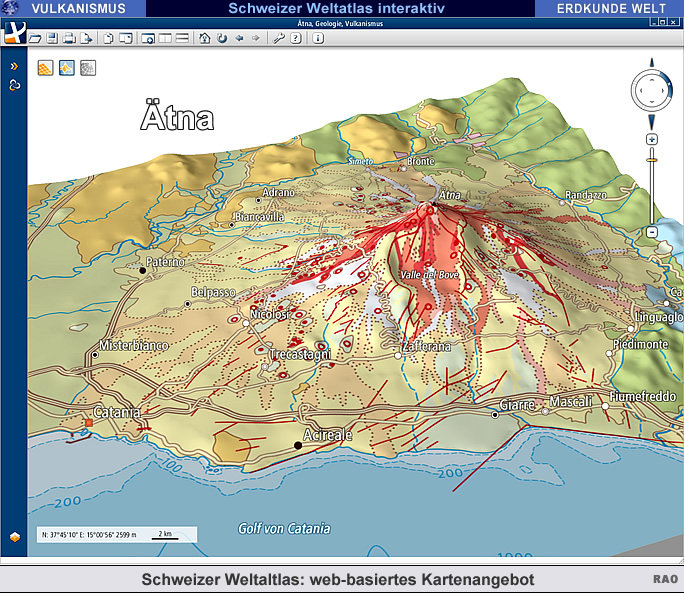The height and width of the screenshot is (597, 684).
Task: Click the Acireale city label
Action: coord(328,435)
